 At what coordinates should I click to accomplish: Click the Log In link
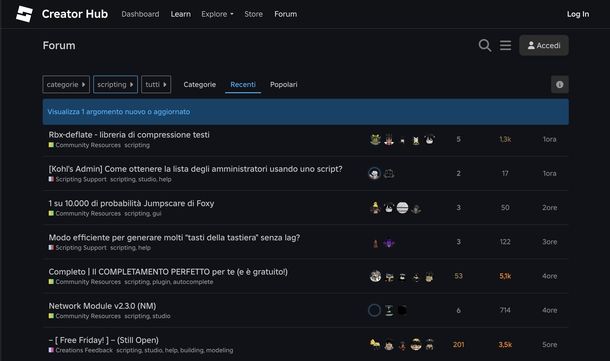click(x=578, y=14)
